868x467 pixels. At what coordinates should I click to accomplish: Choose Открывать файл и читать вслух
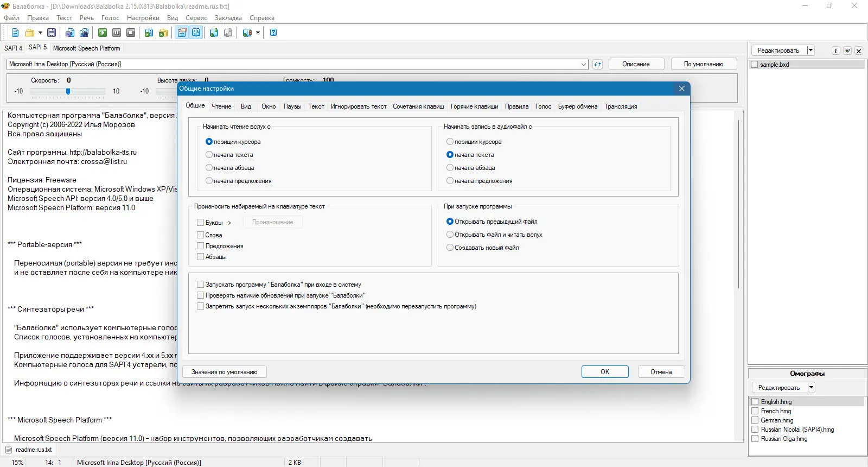click(450, 235)
